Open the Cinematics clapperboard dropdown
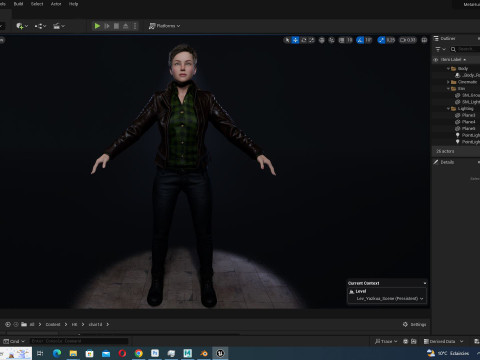The image size is (480, 360). (59, 26)
